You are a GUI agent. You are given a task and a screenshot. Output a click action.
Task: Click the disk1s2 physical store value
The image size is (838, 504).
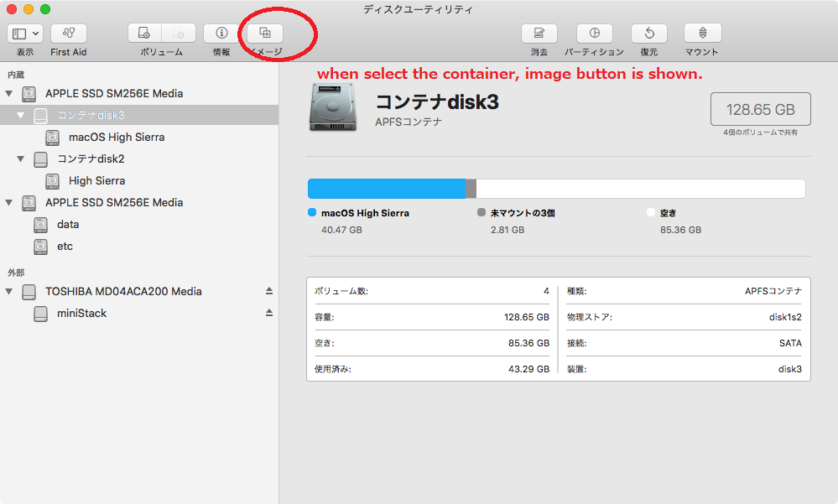786,317
